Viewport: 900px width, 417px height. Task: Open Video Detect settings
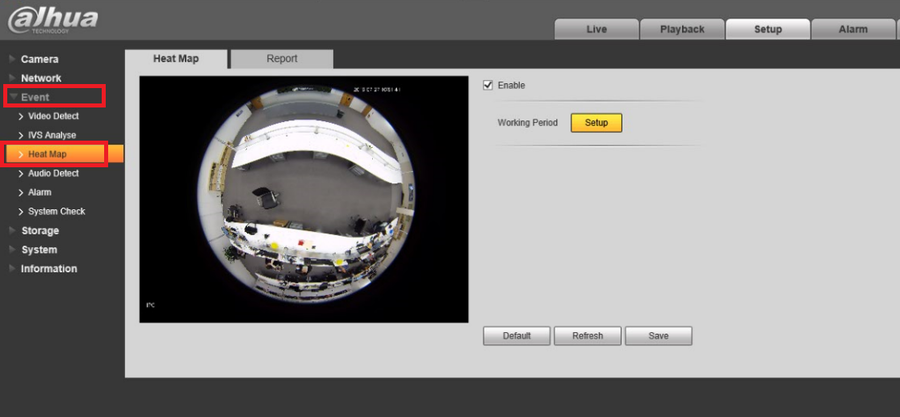tap(53, 116)
